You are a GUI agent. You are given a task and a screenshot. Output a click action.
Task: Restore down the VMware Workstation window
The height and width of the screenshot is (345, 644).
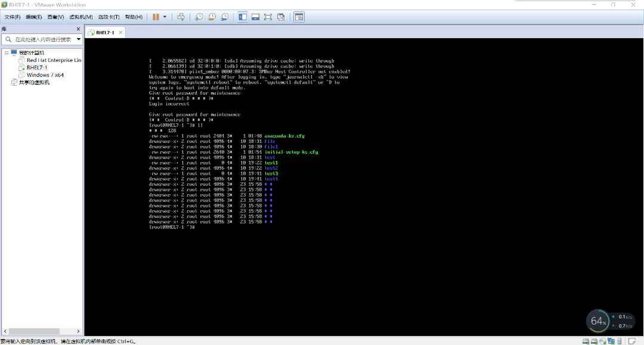click(x=613, y=5)
